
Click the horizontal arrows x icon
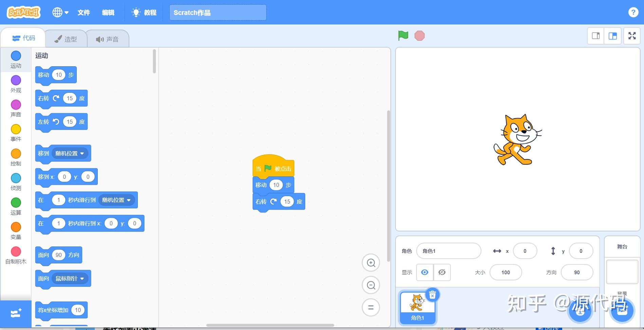497,251
